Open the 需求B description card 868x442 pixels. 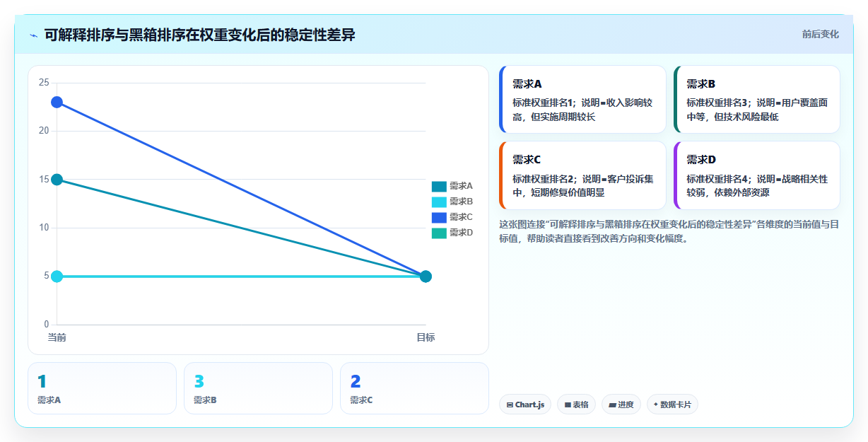point(756,100)
